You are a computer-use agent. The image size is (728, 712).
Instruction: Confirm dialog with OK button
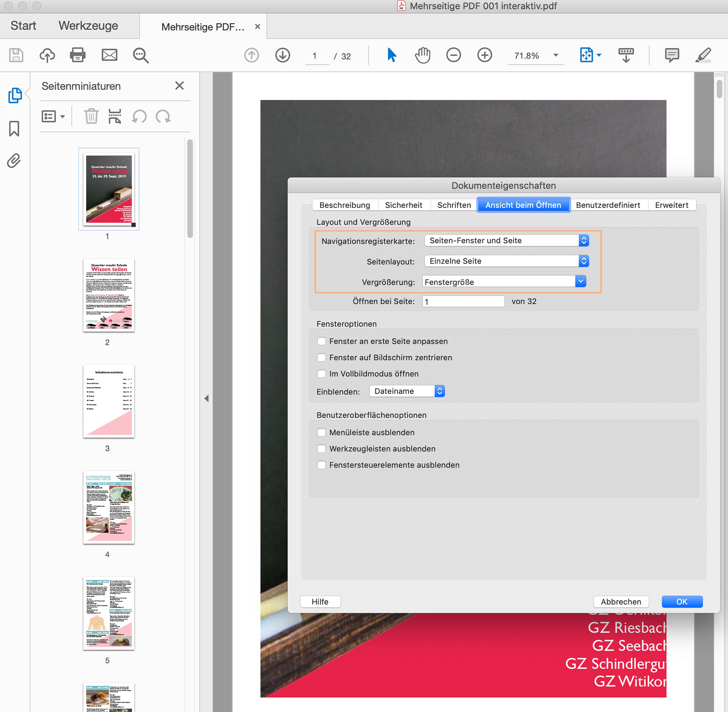[x=682, y=602]
